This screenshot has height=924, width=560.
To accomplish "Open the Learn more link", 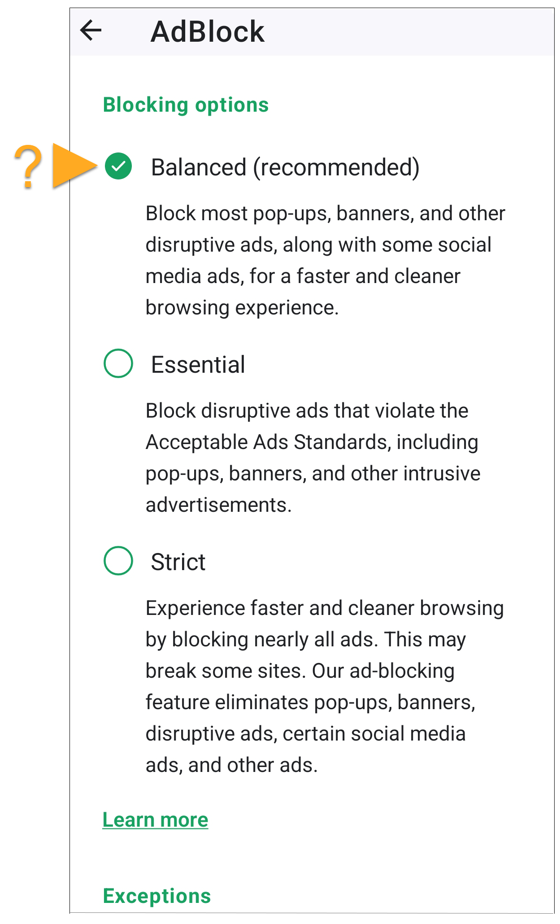I will coord(155,820).
